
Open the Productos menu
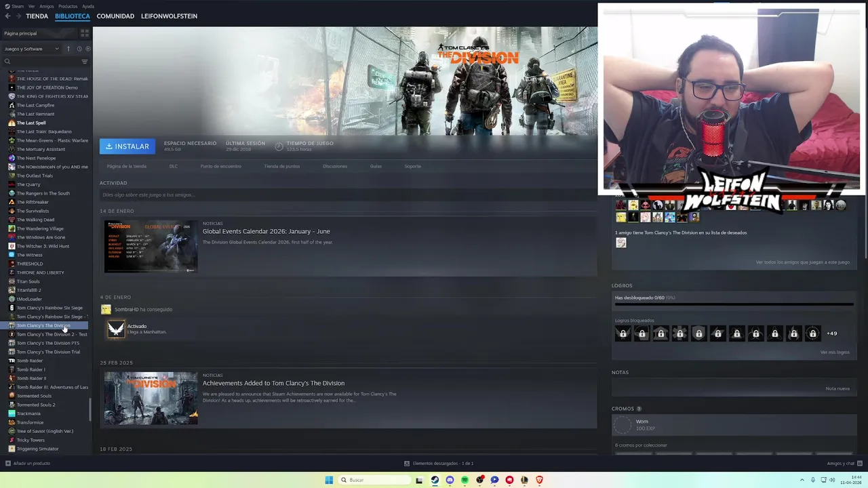(x=68, y=6)
